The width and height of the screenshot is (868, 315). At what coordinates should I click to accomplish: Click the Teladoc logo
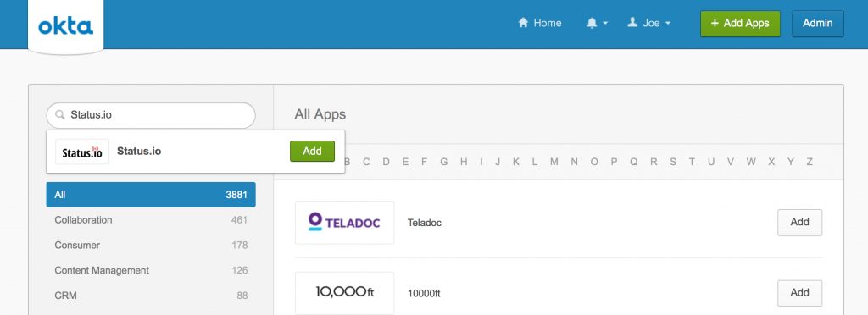click(344, 222)
